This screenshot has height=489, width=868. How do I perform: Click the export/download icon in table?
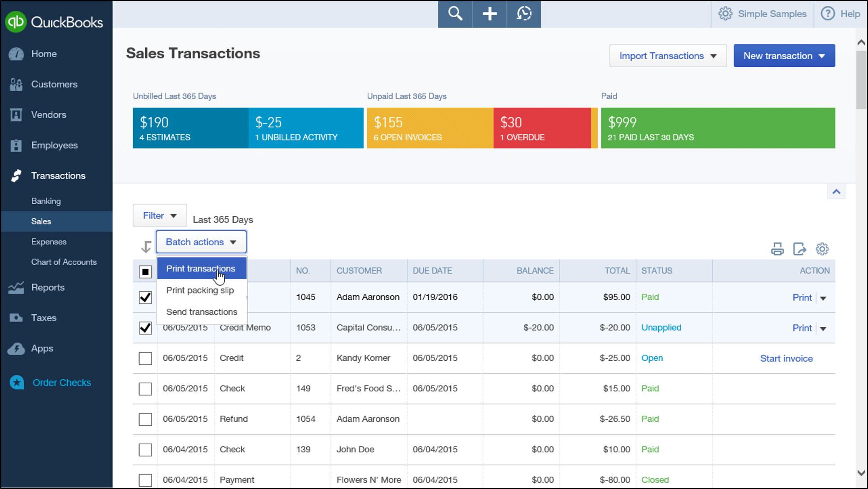pyautogui.click(x=800, y=249)
